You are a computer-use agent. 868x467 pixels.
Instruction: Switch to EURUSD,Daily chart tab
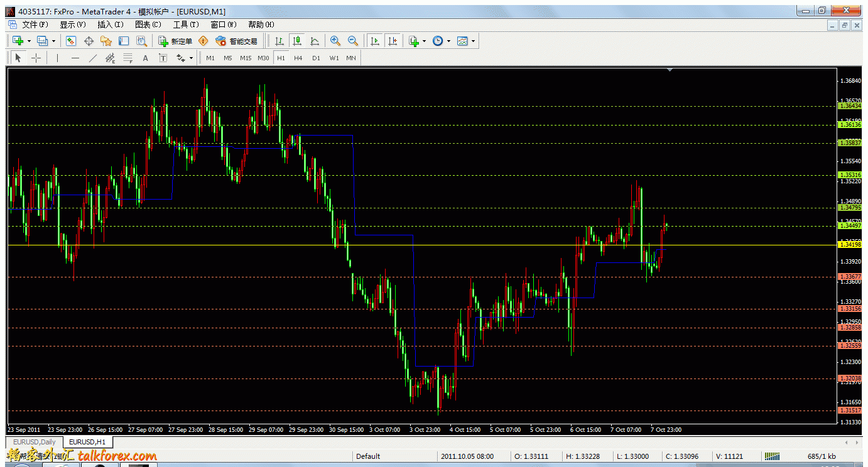34,442
